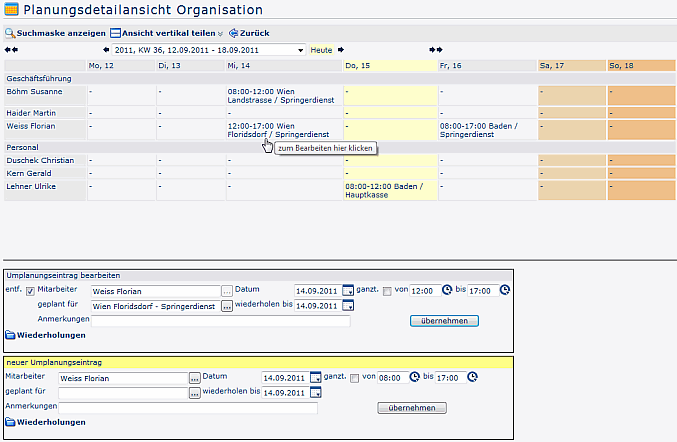Click the Anmerkungen field in edit form

[x=220, y=321]
